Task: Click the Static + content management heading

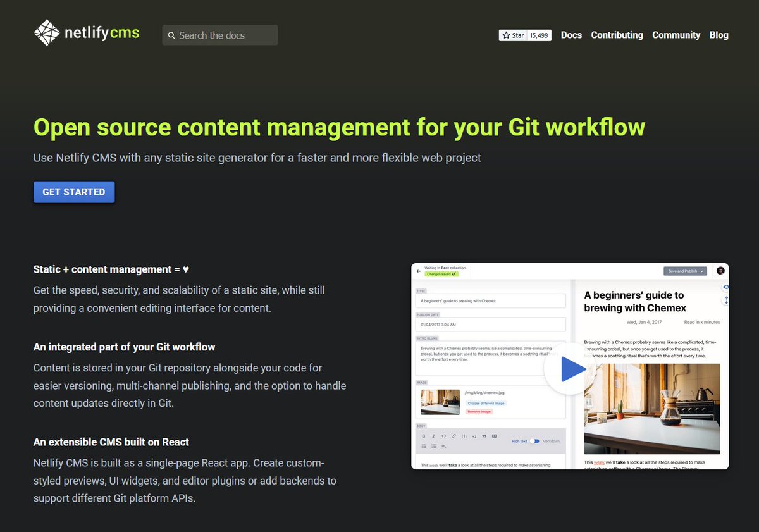Action: pyautogui.click(x=111, y=269)
